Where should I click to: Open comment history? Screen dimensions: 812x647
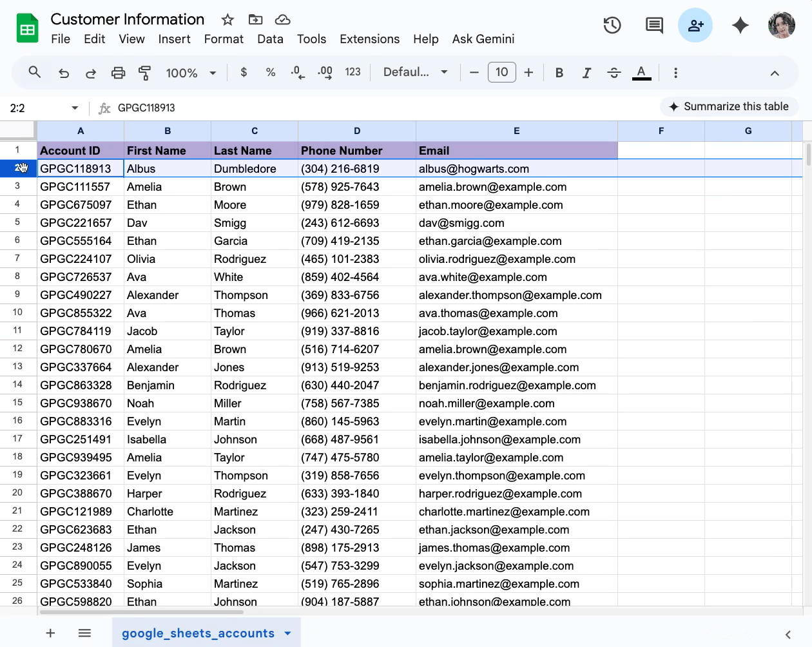click(653, 25)
